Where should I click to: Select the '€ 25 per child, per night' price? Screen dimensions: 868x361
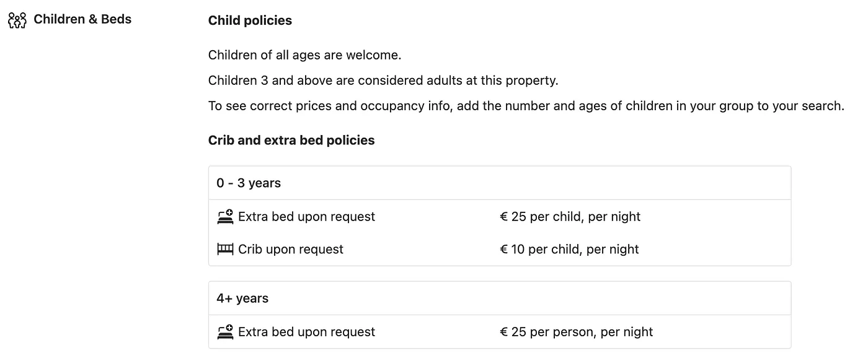(570, 217)
